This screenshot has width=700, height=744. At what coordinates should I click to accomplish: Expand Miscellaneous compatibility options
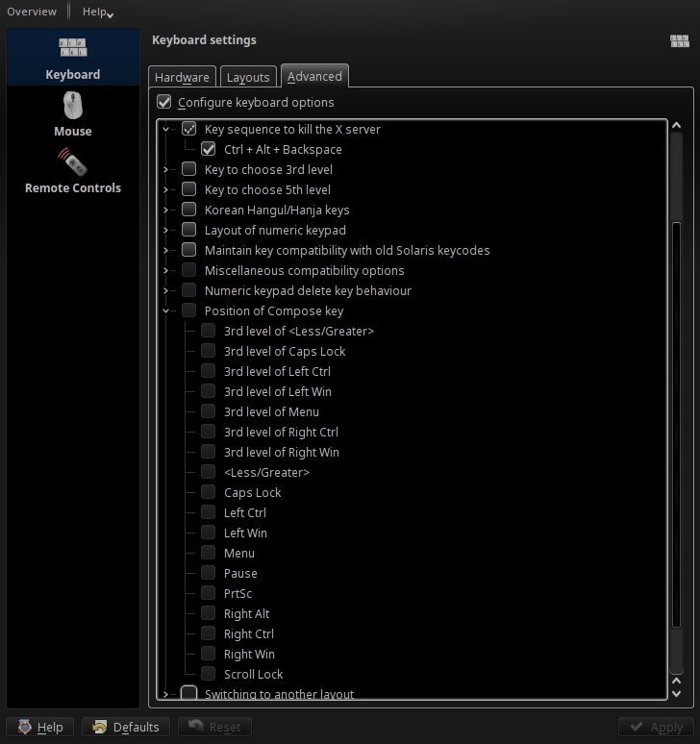tap(165, 270)
